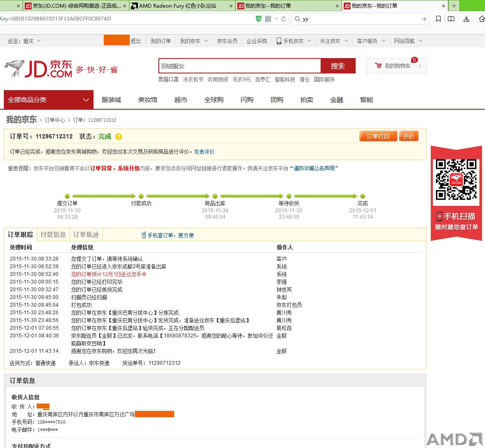Viewport: 485px width, 448px height.
Task: Open the 京东会员 link
Action: [x=227, y=41]
